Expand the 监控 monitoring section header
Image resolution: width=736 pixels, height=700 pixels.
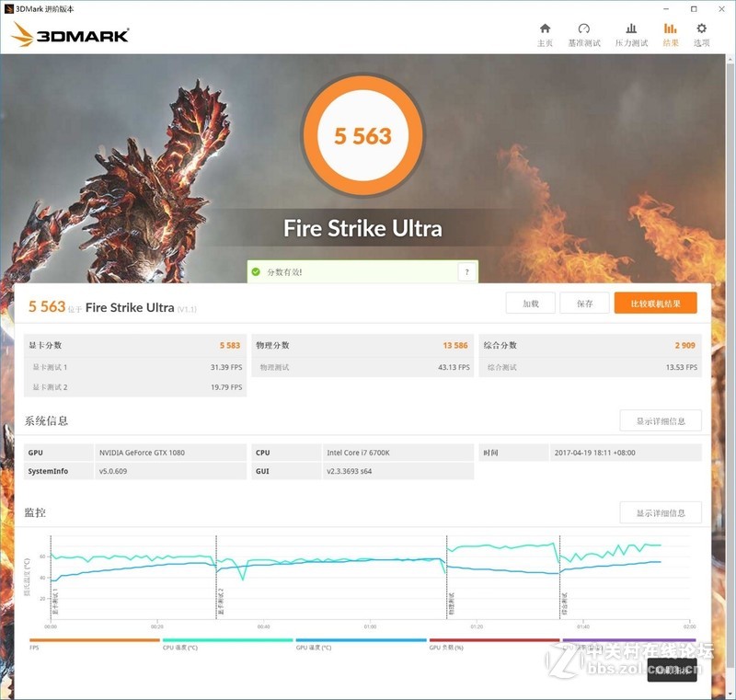(33, 512)
